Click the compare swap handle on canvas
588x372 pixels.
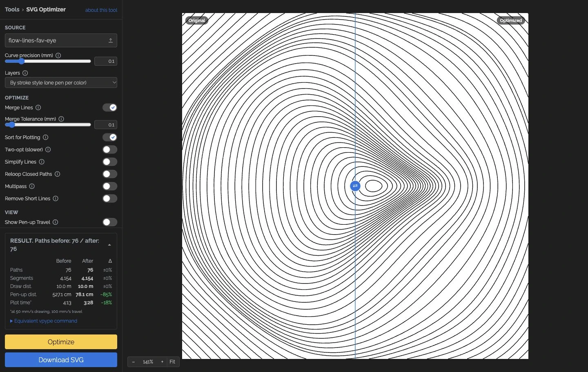tap(355, 186)
